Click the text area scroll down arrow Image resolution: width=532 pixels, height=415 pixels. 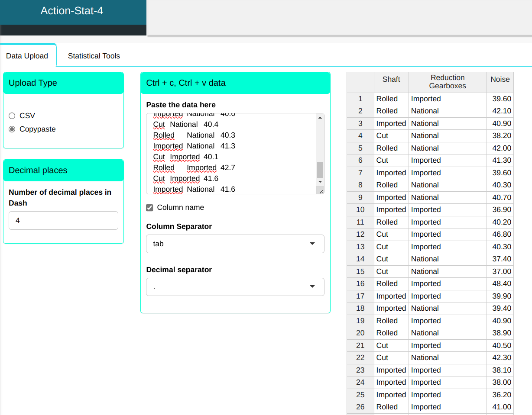320,182
